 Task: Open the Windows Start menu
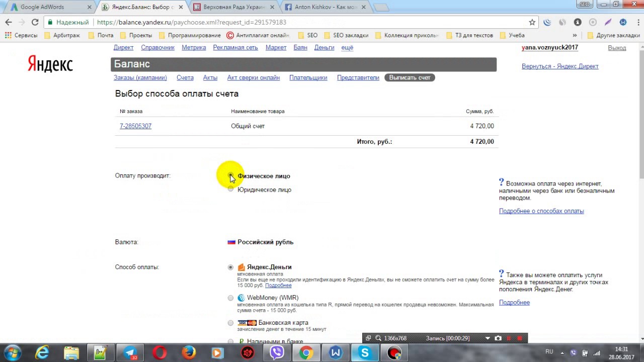(12, 353)
